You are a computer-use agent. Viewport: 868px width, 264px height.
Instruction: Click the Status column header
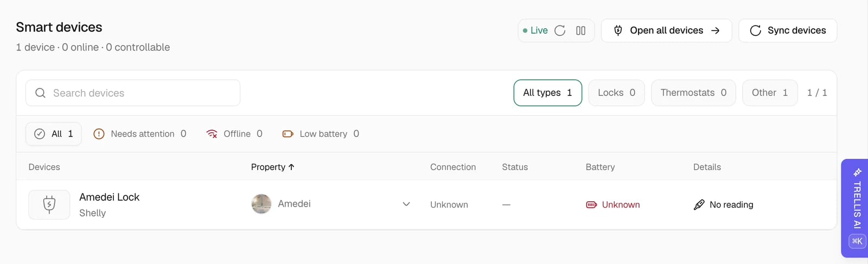click(x=515, y=167)
